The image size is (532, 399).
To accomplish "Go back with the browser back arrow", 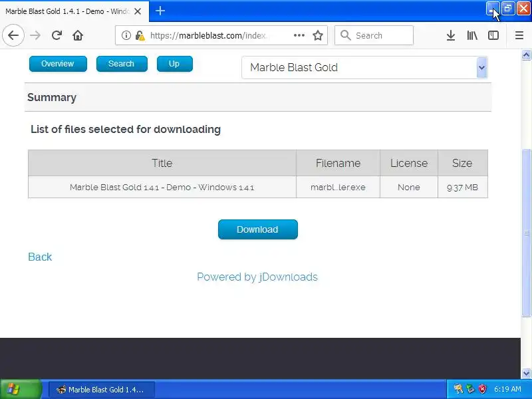I will coord(13,35).
